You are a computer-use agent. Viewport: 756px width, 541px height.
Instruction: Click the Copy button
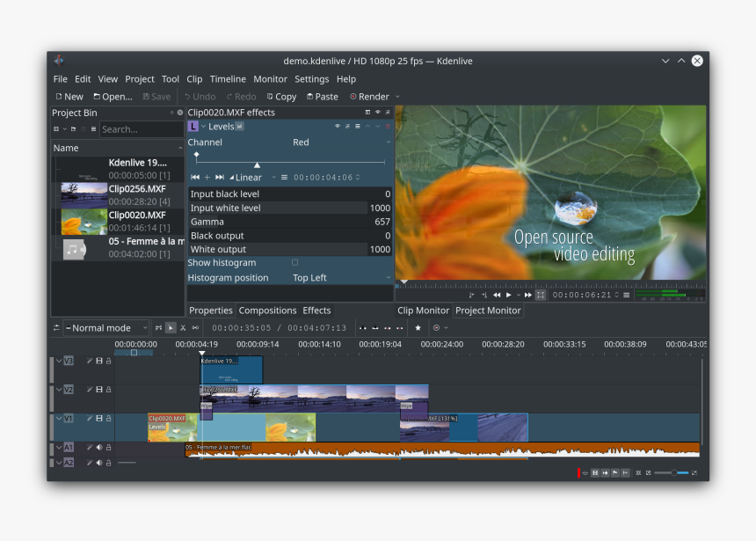(281, 97)
